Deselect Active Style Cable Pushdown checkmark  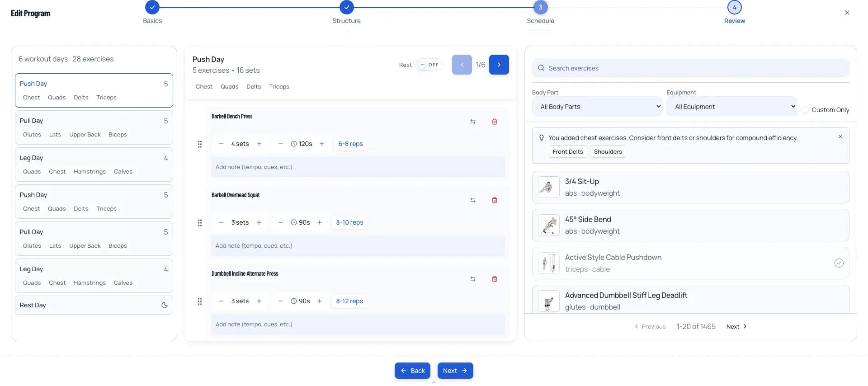[839, 263]
